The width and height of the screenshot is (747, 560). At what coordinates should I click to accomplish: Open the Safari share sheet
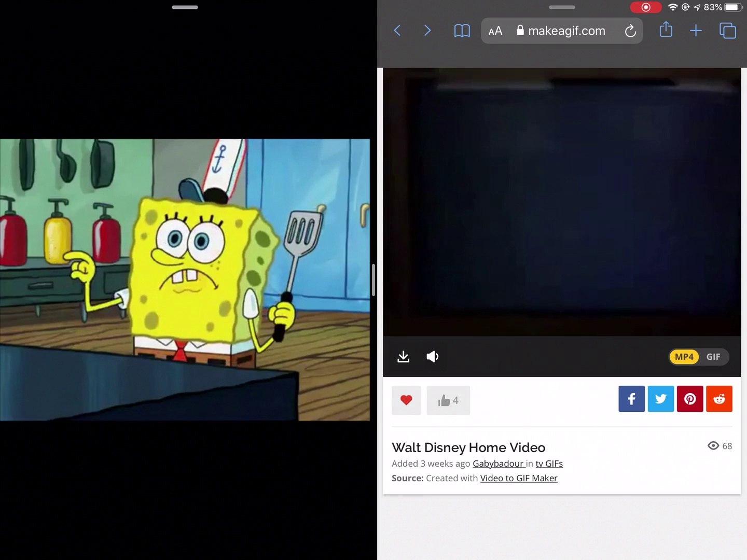point(666,30)
